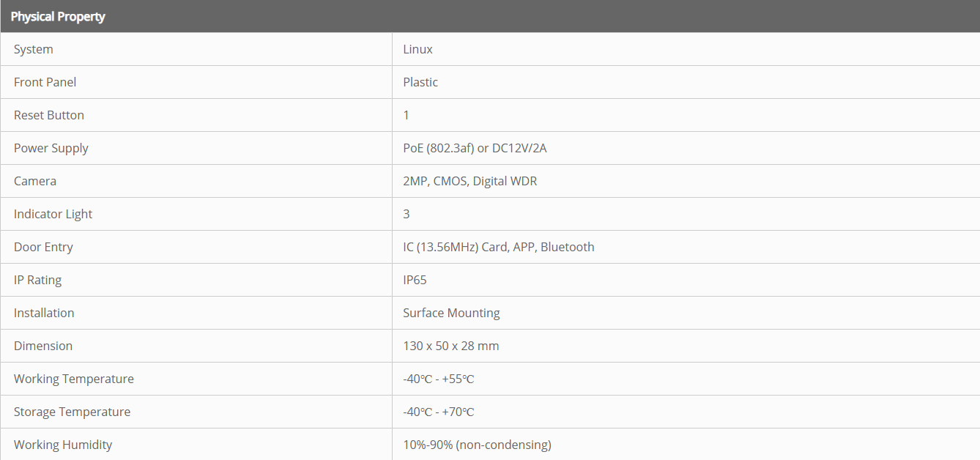Click the Physical Property table header
Viewport: 980px width, 460px height.
(x=58, y=16)
